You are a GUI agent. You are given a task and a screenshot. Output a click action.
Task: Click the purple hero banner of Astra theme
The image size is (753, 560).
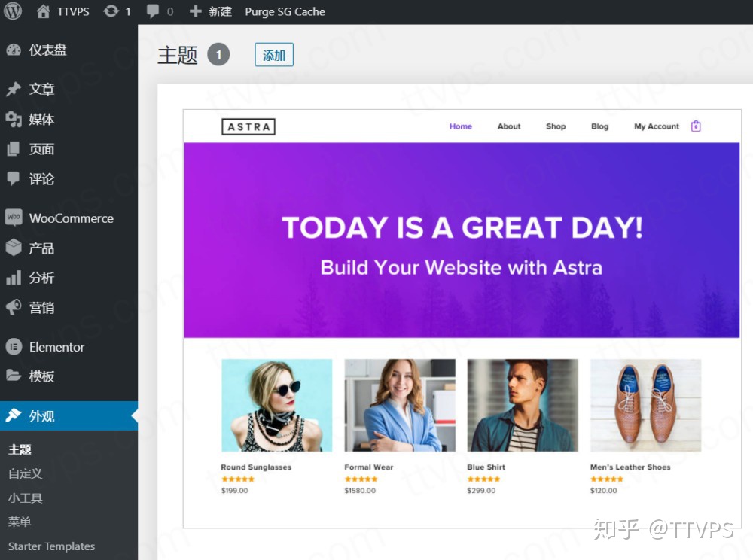[462, 240]
